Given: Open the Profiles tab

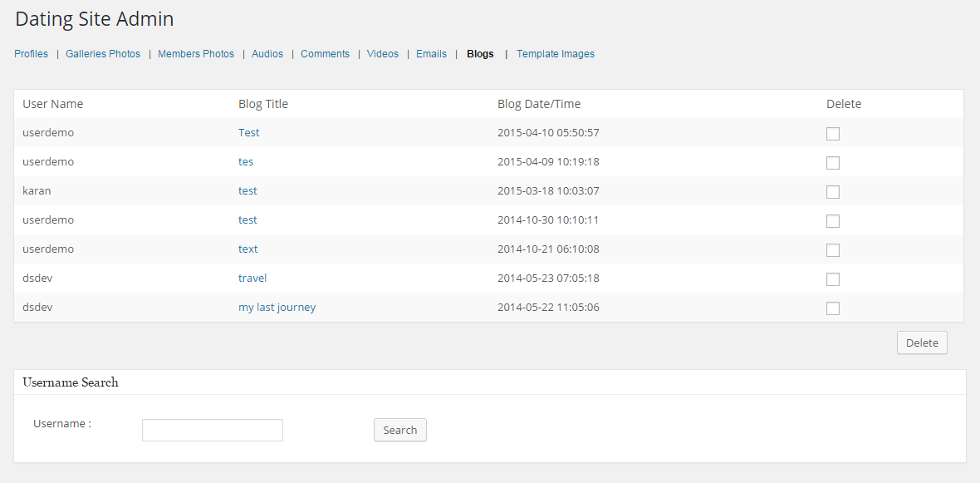Looking at the screenshot, I should coord(32,54).
